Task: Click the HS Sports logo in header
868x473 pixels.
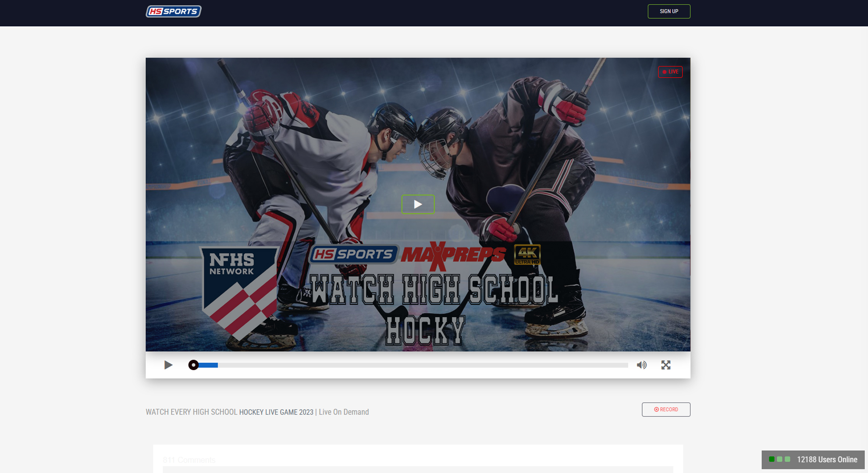Action: pyautogui.click(x=174, y=11)
